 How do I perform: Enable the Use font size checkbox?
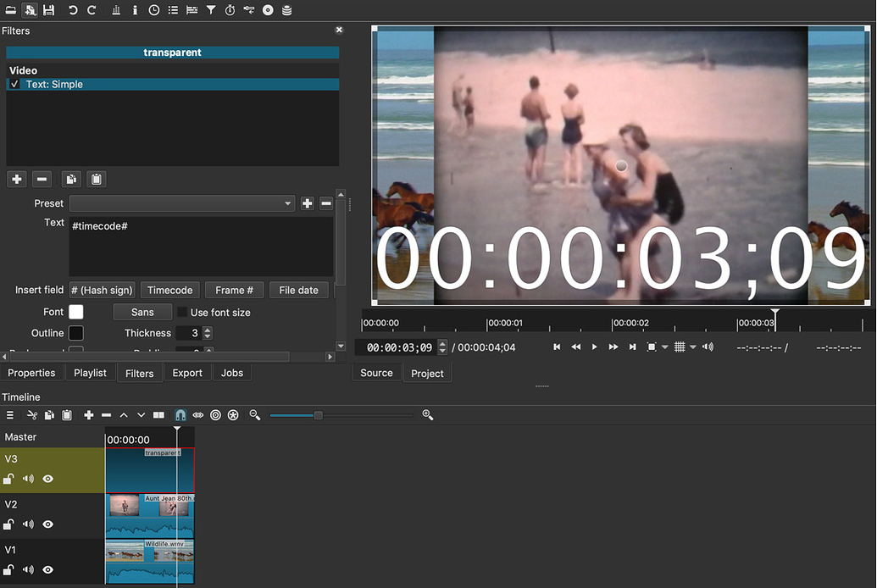pos(182,313)
